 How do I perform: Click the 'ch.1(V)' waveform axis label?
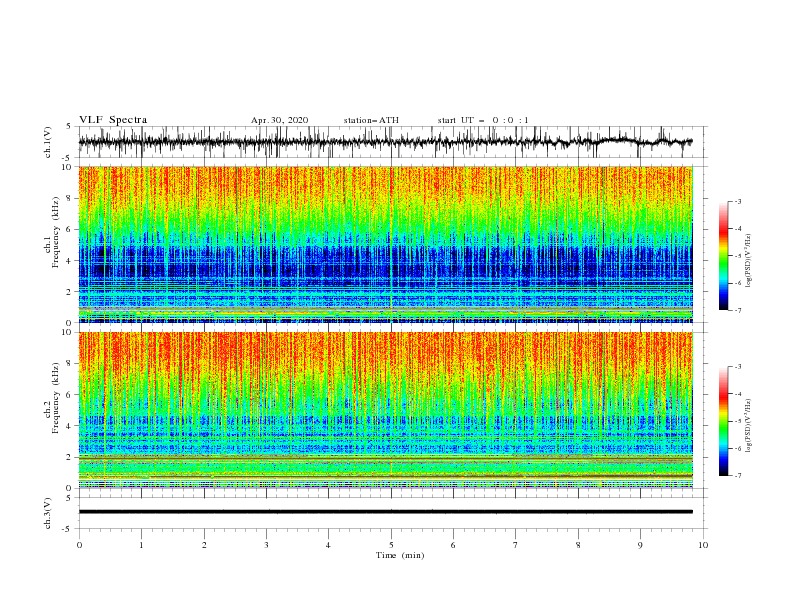click(x=48, y=142)
